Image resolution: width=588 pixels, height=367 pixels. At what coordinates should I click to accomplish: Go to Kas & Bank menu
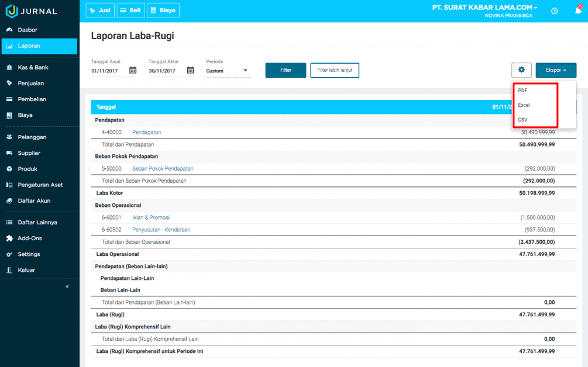point(33,67)
